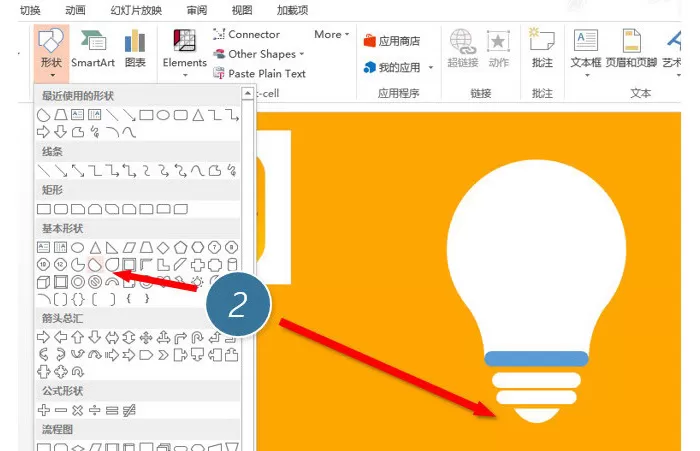Select up arrow in 箭头总汇

tap(78, 337)
